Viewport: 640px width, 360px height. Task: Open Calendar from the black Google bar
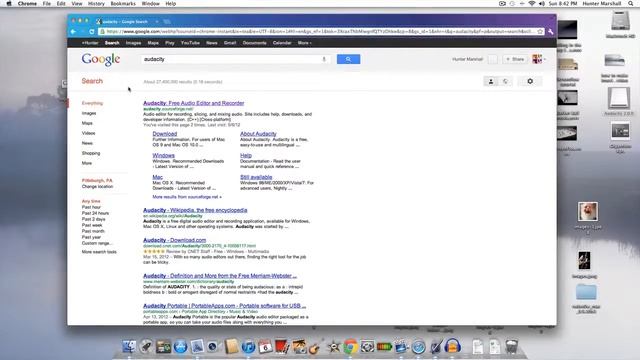tap(282, 43)
